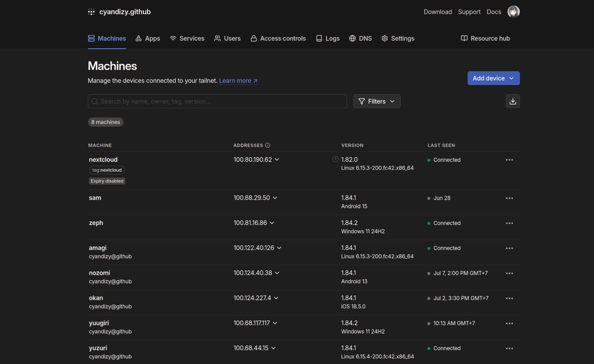Click the magnifier icon in search box
The width and height of the screenshot is (594, 364).
(95, 101)
